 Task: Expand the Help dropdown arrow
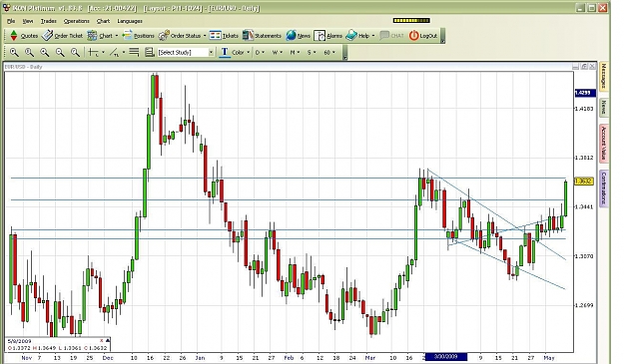point(373,36)
